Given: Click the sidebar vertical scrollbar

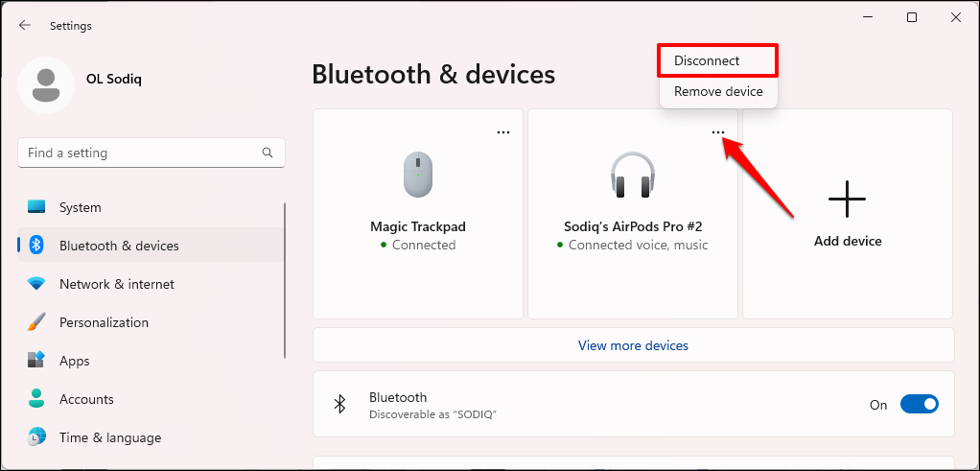Looking at the screenshot, I should [285, 278].
